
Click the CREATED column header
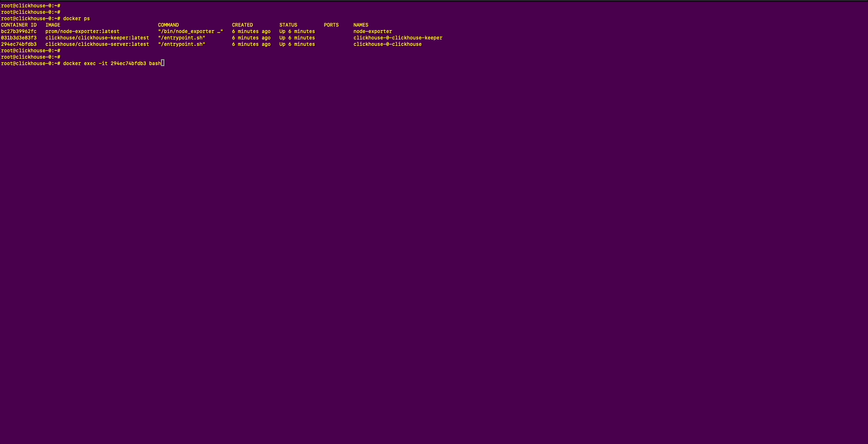tap(242, 25)
